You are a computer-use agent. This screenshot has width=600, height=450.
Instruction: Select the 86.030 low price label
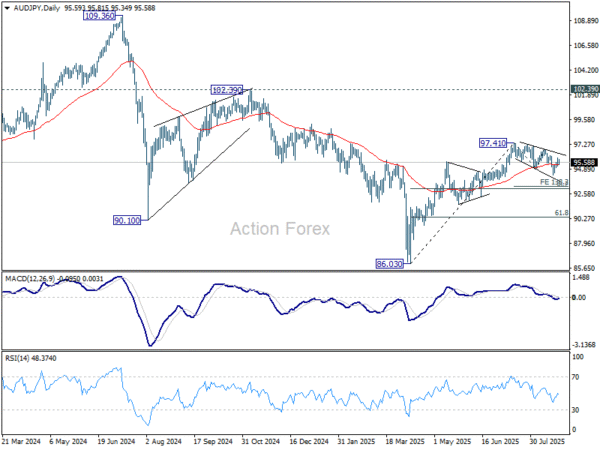389,264
